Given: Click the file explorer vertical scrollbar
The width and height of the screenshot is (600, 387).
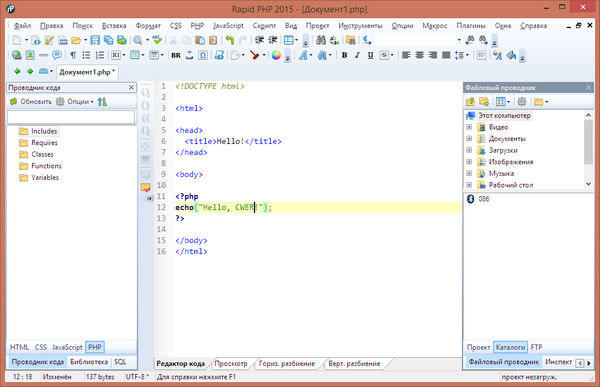Looking at the screenshot, I should pyautogui.click(x=589, y=149).
